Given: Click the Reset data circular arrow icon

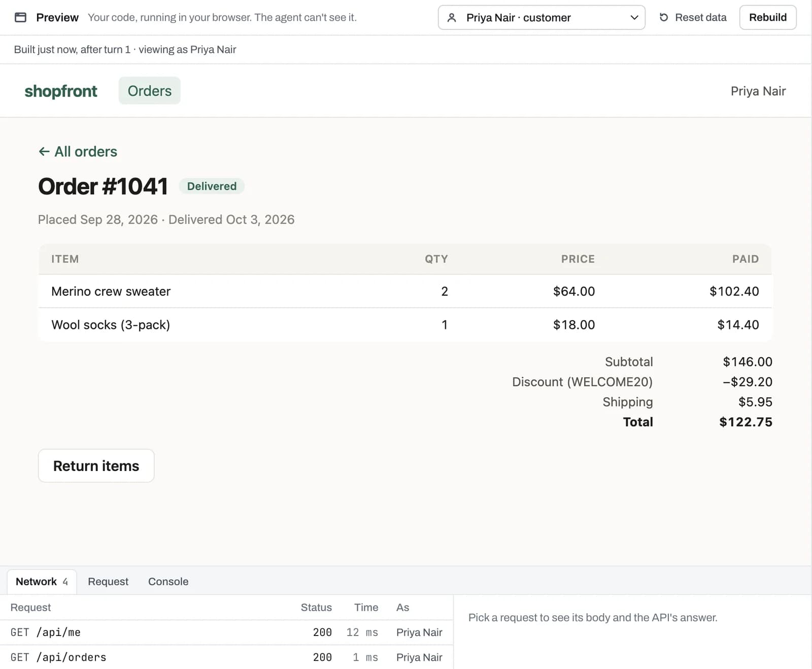Looking at the screenshot, I should (663, 17).
